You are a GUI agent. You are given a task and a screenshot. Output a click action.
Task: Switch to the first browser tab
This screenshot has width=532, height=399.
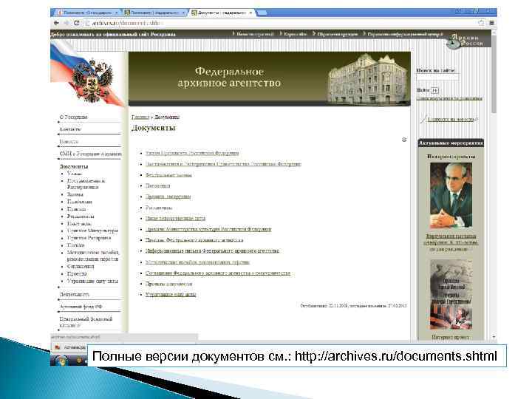[x=86, y=13]
